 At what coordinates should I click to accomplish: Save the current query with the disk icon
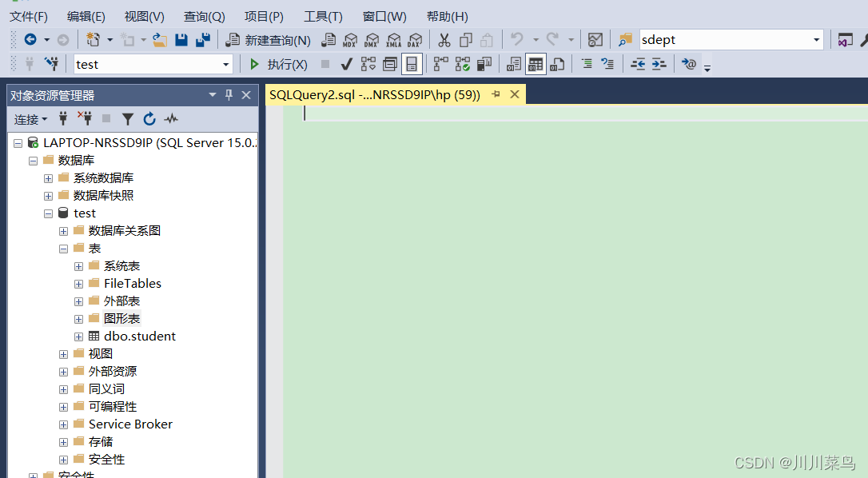(181, 40)
